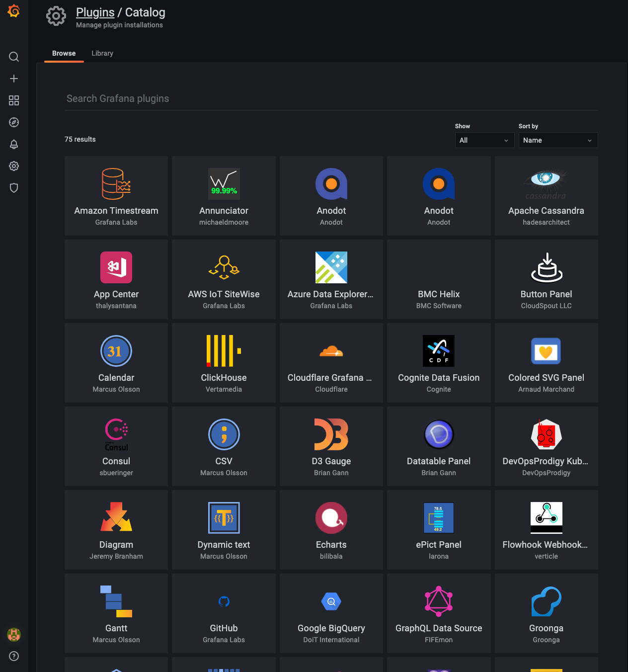Open the Server Admin shield icon
The height and width of the screenshot is (672, 628).
click(13, 188)
